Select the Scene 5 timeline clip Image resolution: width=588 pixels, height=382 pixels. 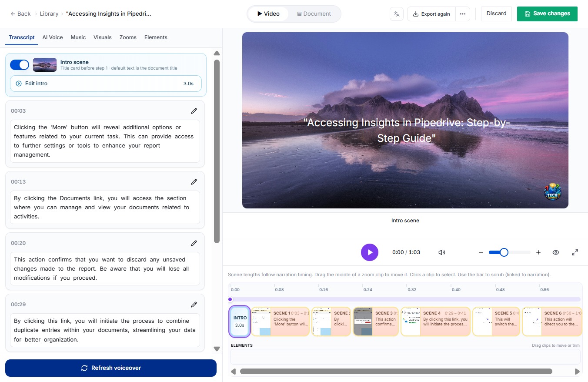496,322
